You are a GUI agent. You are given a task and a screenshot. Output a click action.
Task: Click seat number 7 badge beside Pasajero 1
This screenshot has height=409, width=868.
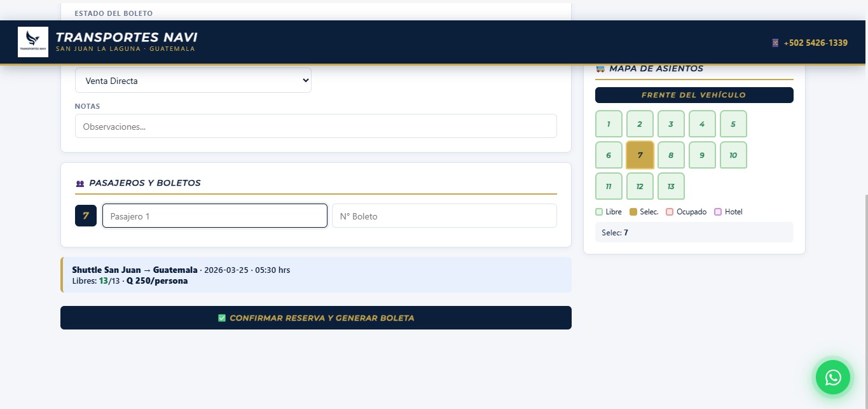click(x=86, y=216)
